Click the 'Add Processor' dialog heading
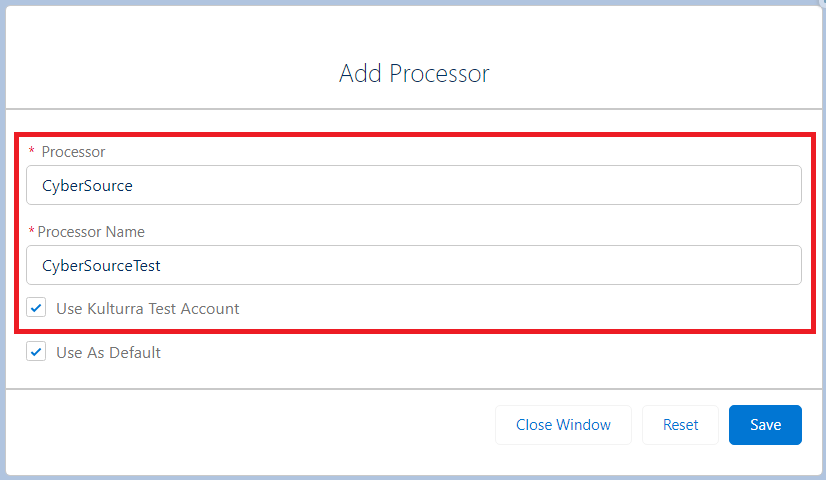This screenshot has width=826, height=480. point(414,73)
